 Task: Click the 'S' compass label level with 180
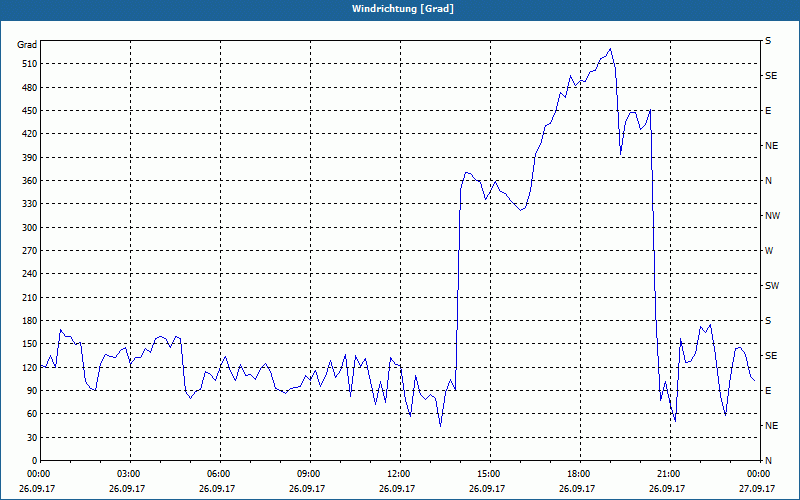[x=768, y=321]
